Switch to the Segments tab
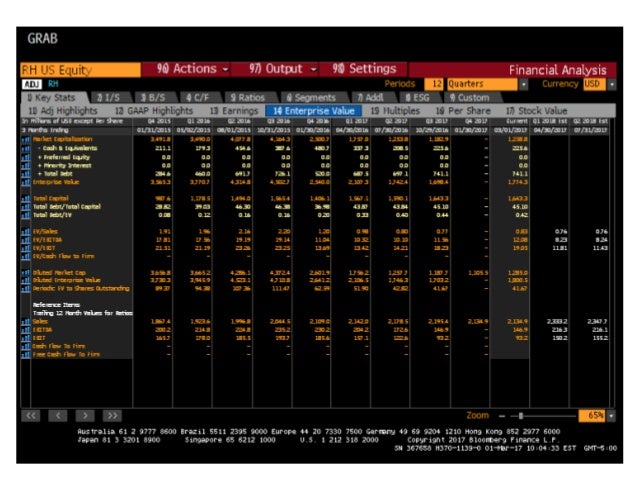638x479 pixels. click(x=311, y=98)
